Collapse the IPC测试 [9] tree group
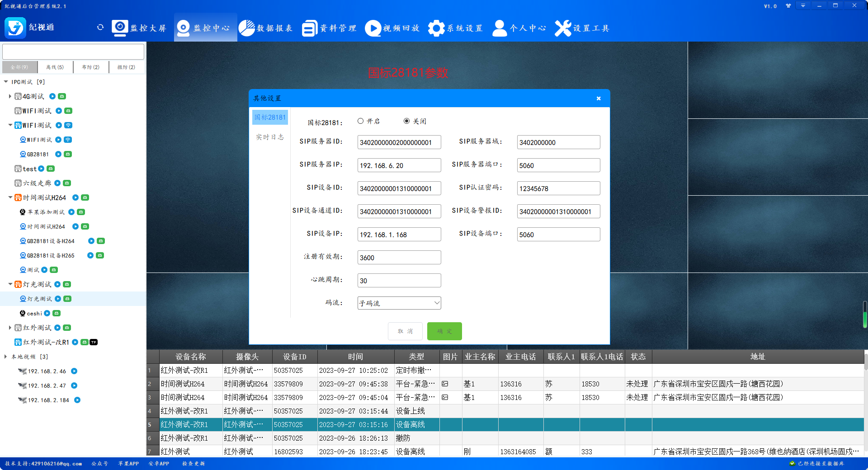 click(x=6, y=82)
